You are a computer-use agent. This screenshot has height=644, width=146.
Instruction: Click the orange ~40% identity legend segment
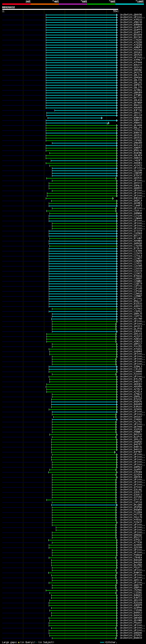[45, 4]
